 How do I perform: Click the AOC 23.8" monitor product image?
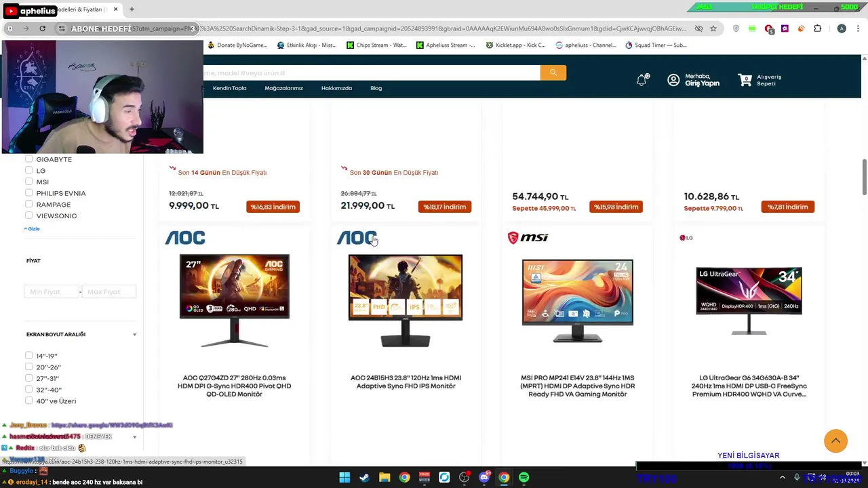tap(406, 301)
